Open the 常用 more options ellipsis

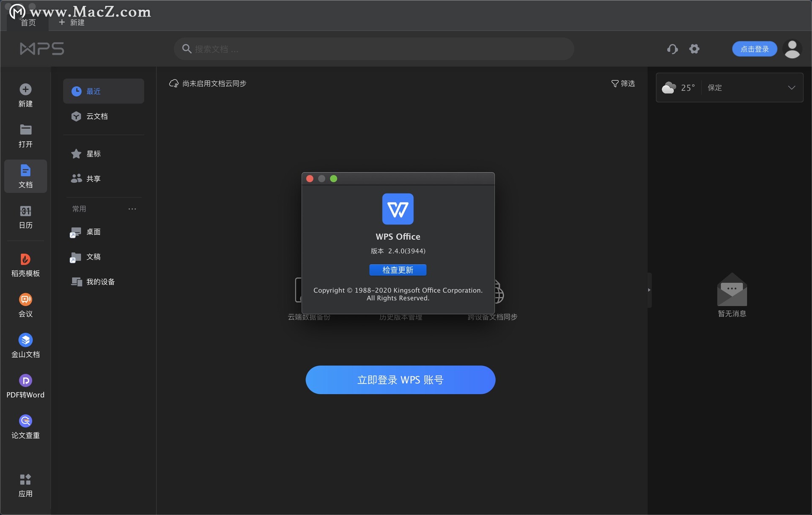coord(132,209)
